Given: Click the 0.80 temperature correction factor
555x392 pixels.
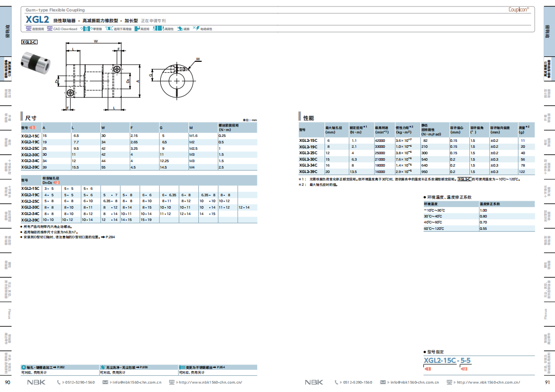Looking at the screenshot, I should pyautogui.click(x=483, y=217).
